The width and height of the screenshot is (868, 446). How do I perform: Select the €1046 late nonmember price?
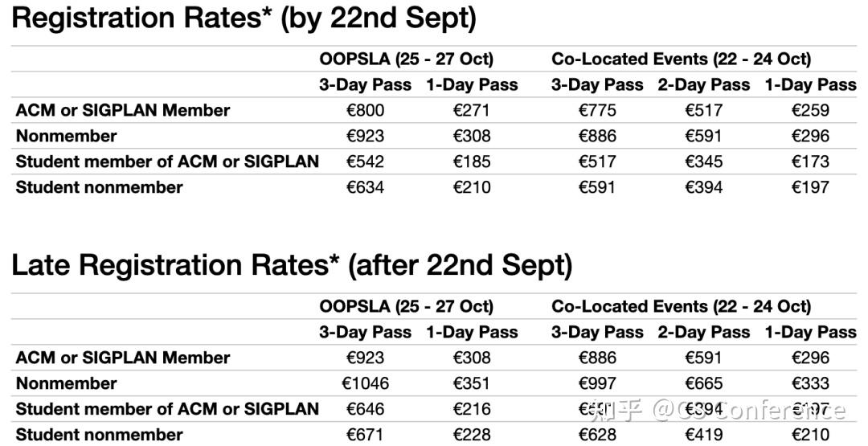[365, 383]
